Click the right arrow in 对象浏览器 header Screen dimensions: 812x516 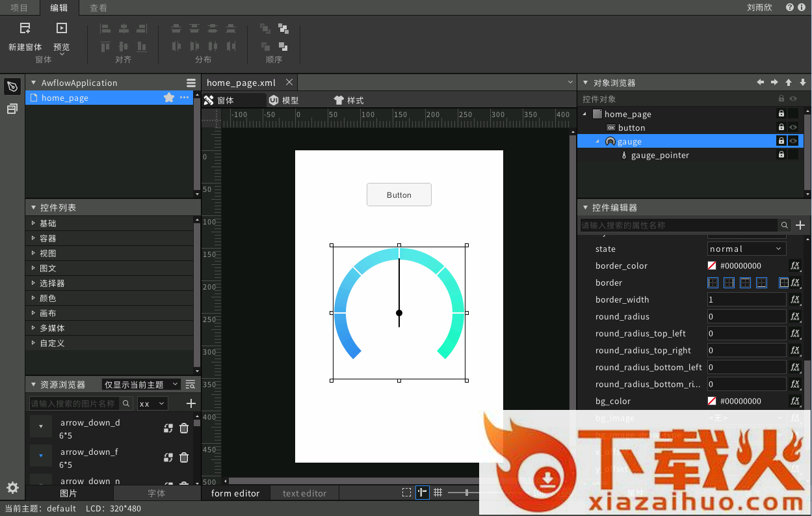click(774, 83)
